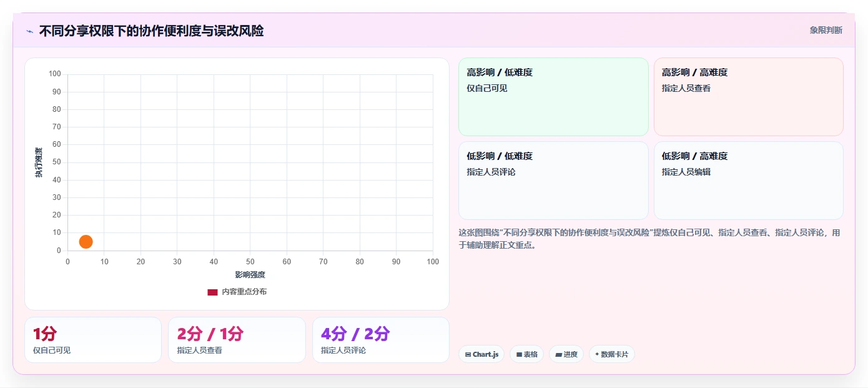Viewport: 868px width, 388px height.
Task: Open the 4分 / 2分 data card
Action: [x=381, y=340]
